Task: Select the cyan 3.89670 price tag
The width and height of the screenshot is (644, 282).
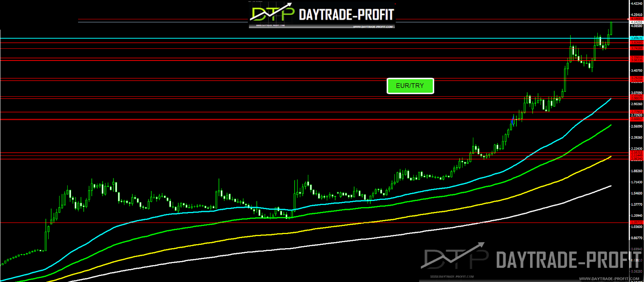Action: click(636, 38)
